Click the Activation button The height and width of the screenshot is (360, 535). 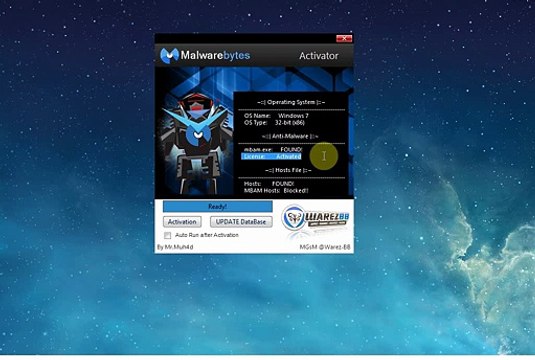(182, 222)
